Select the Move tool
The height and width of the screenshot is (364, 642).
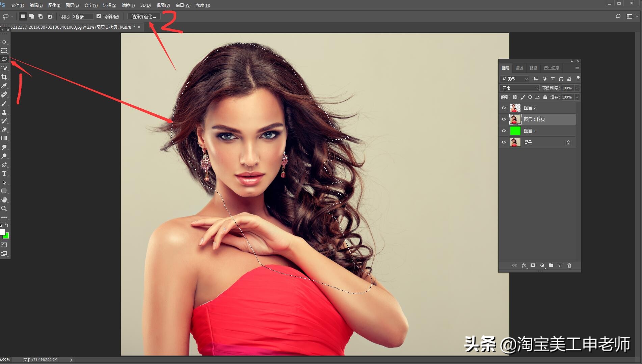click(4, 42)
